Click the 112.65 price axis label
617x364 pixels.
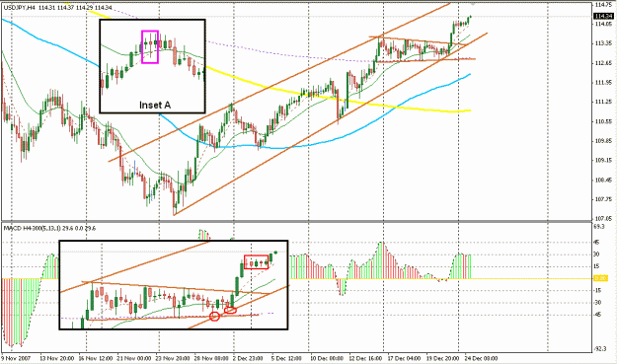click(x=603, y=63)
